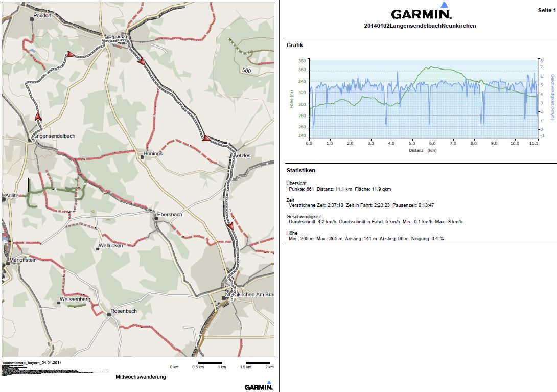Select the Wellucken village marker

point(98,249)
